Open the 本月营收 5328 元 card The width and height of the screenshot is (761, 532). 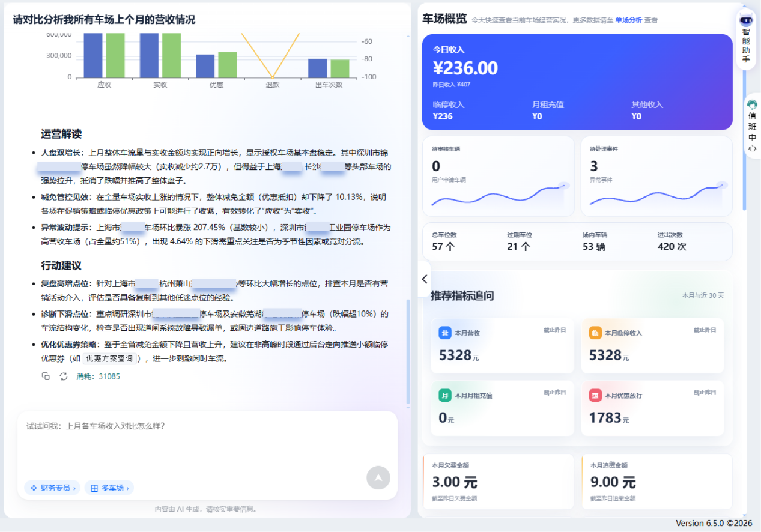502,345
